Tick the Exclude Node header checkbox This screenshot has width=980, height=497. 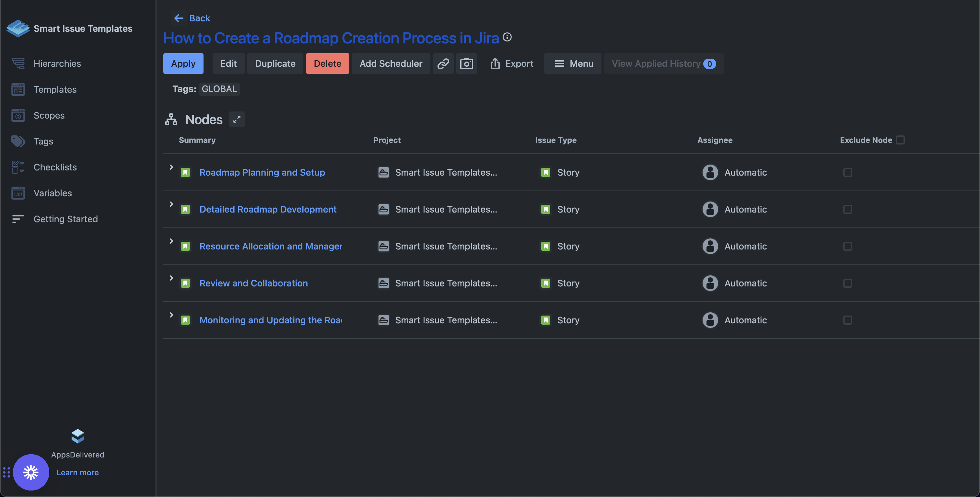(900, 140)
